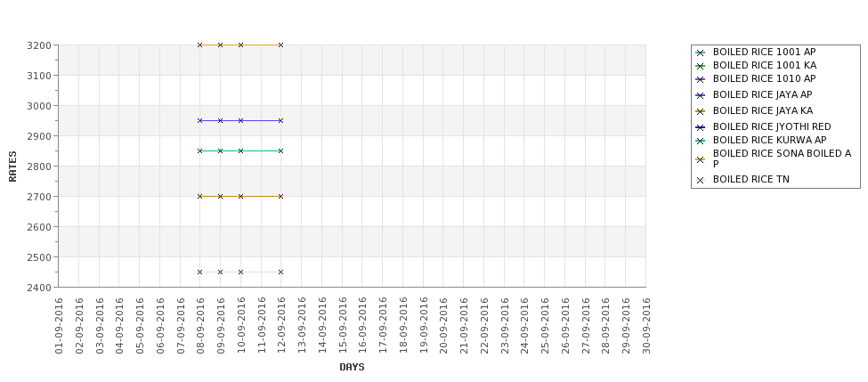Click the BOILED RICE 1010 AP legend marker
This screenshot has width=868, height=382.
tap(701, 79)
